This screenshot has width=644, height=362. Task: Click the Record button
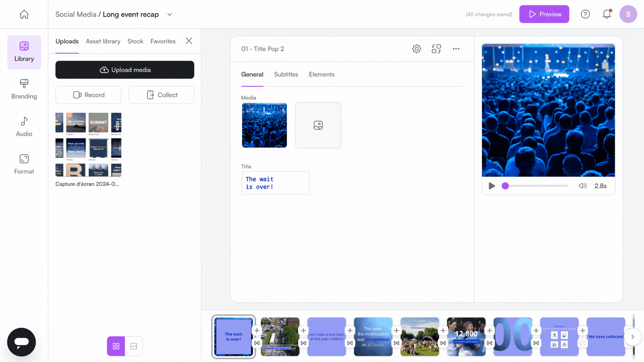tap(88, 95)
